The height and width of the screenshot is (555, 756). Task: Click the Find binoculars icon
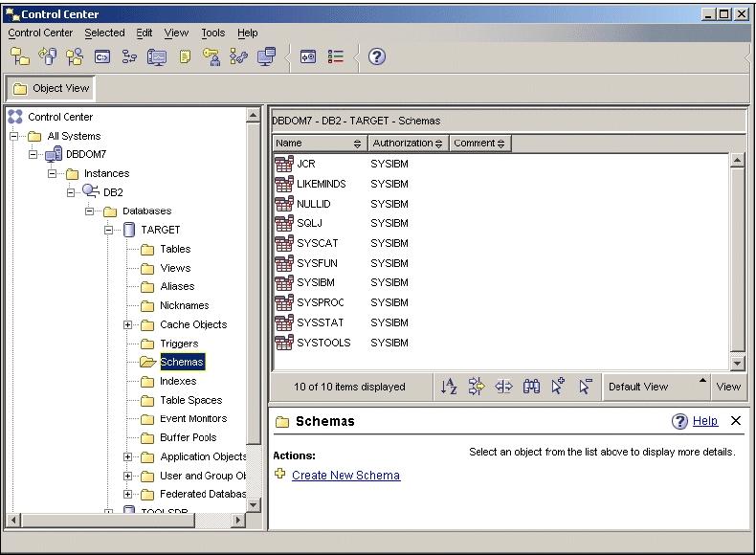point(531,387)
